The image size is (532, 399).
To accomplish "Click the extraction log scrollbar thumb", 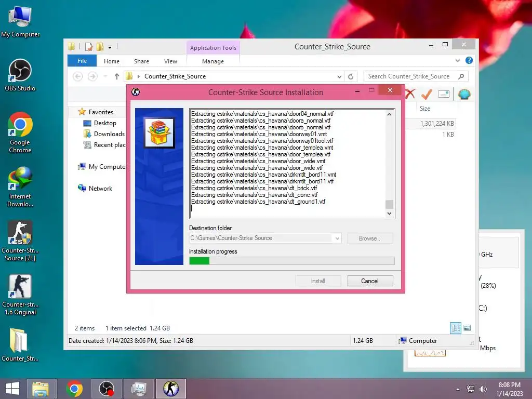I will point(389,204).
